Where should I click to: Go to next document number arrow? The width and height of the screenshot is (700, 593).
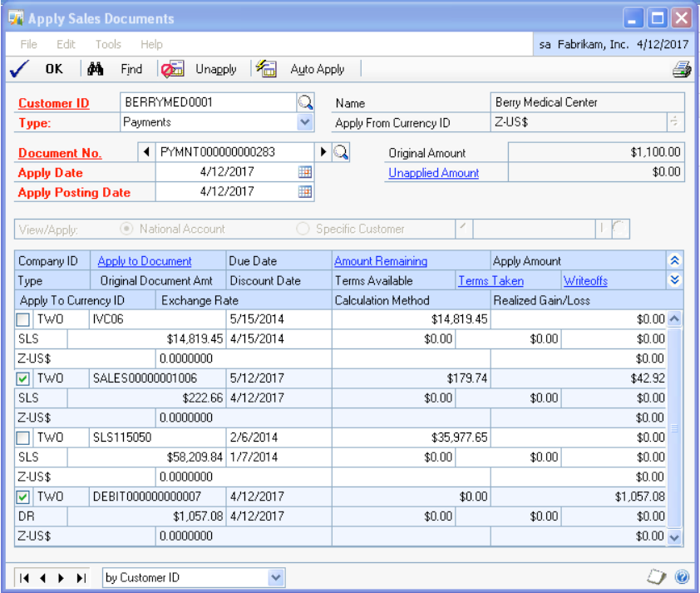pyautogui.click(x=323, y=152)
